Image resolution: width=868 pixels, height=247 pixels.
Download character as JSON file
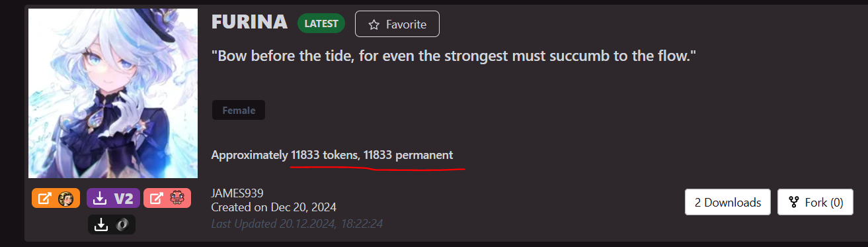pos(112,224)
